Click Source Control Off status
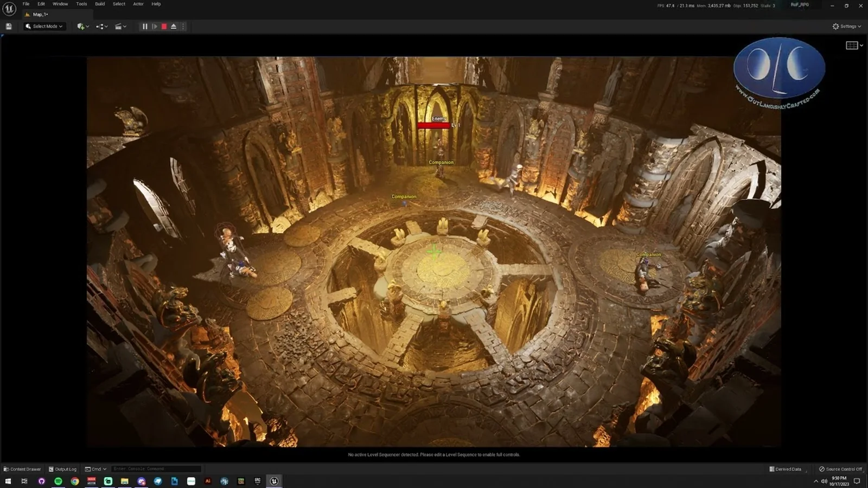 (x=840, y=469)
